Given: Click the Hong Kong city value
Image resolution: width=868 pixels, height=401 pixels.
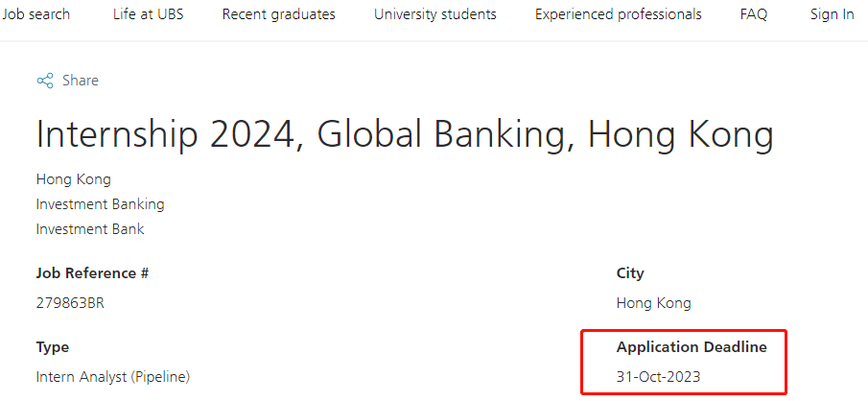Looking at the screenshot, I should click(654, 303).
